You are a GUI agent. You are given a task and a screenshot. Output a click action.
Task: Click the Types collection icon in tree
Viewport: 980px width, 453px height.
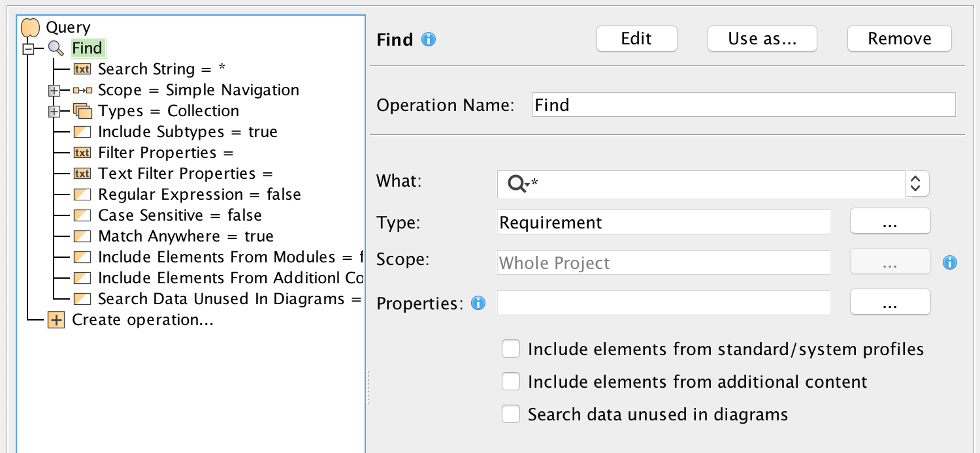coord(82,111)
